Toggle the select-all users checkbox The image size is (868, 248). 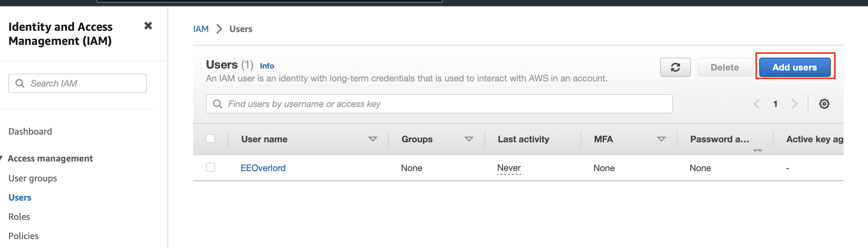210,139
